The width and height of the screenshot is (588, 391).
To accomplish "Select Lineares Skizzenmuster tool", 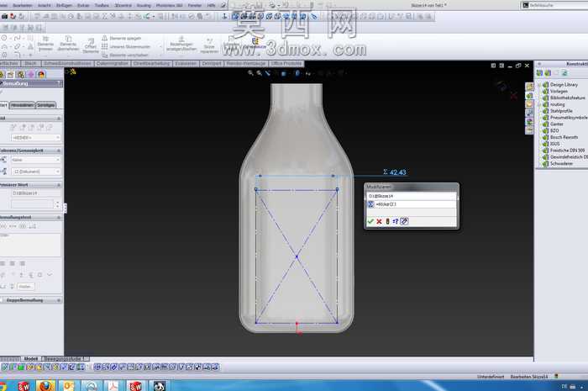I will click(x=126, y=46).
